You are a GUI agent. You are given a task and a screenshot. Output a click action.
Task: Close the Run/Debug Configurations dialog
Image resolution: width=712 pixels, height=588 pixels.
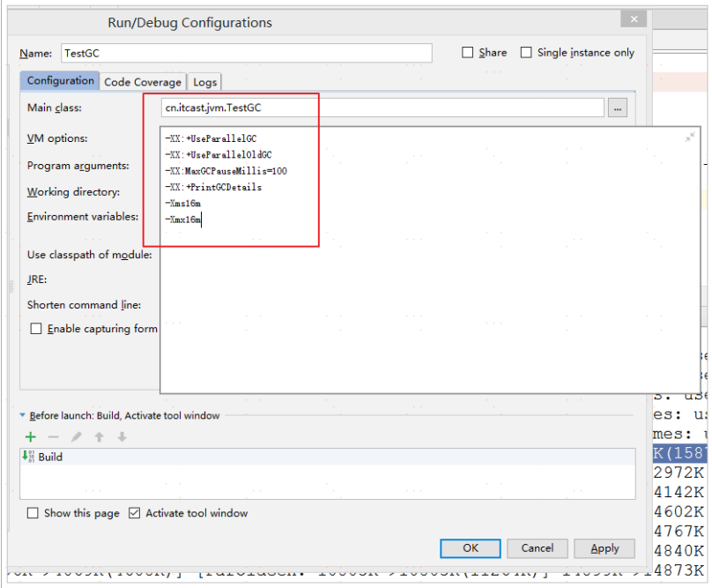pyautogui.click(x=634, y=19)
